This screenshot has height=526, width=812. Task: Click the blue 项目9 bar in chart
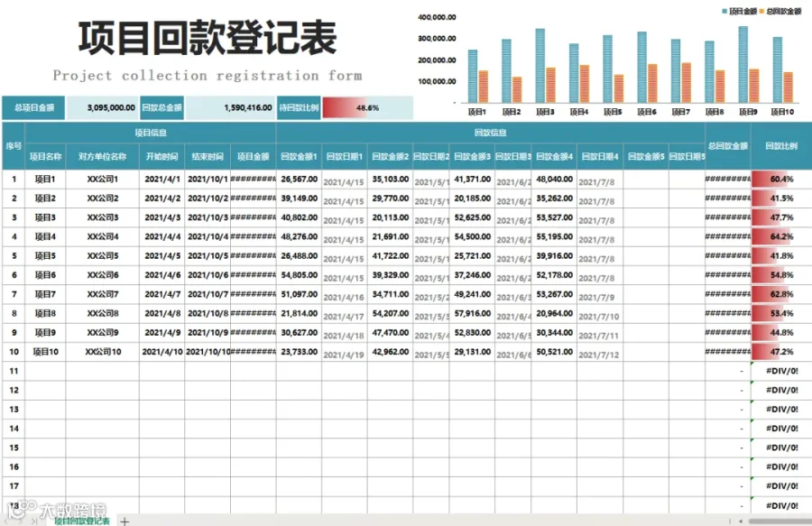point(743,64)
